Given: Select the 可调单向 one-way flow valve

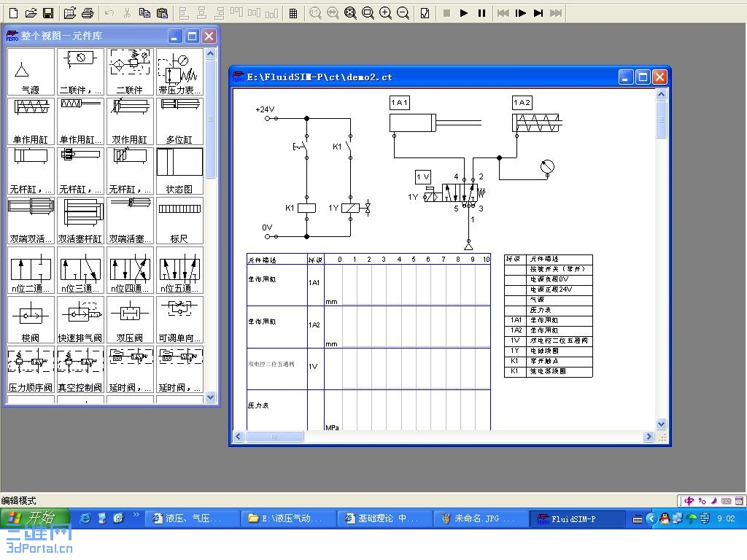Looking at the screenshot, I should pyautogui.click(x=179, y=319).
